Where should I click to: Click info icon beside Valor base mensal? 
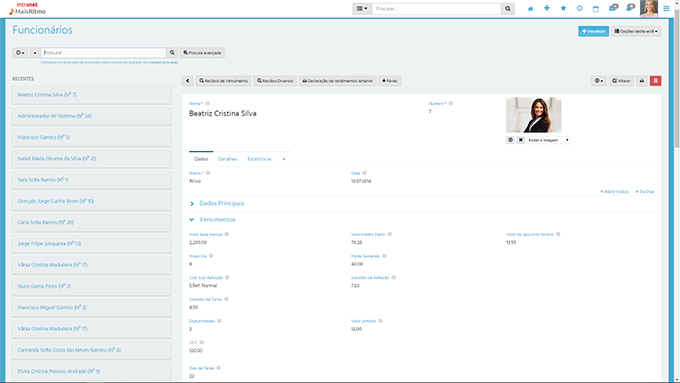tap(227, 234)
